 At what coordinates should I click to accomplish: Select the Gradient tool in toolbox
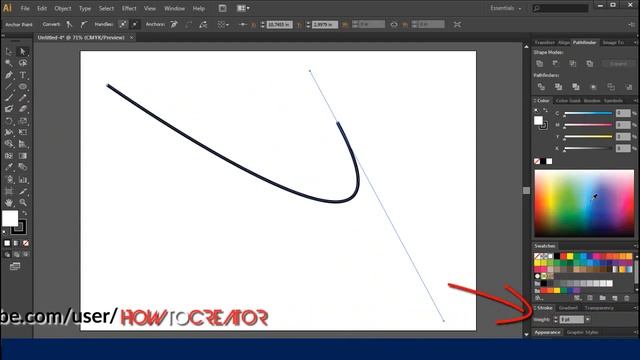[x=23, y=156]
